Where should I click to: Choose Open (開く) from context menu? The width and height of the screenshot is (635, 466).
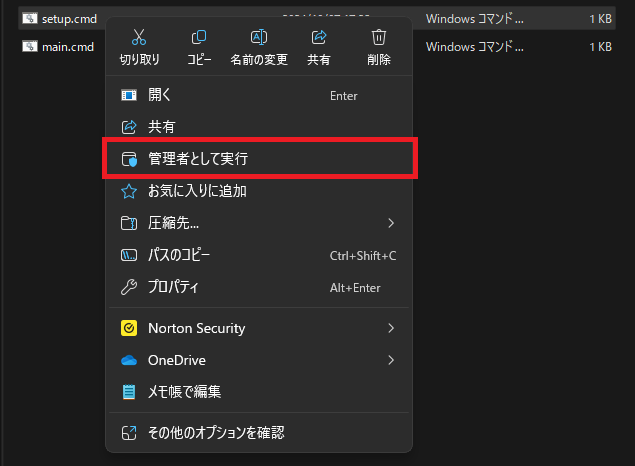[160, 96]
